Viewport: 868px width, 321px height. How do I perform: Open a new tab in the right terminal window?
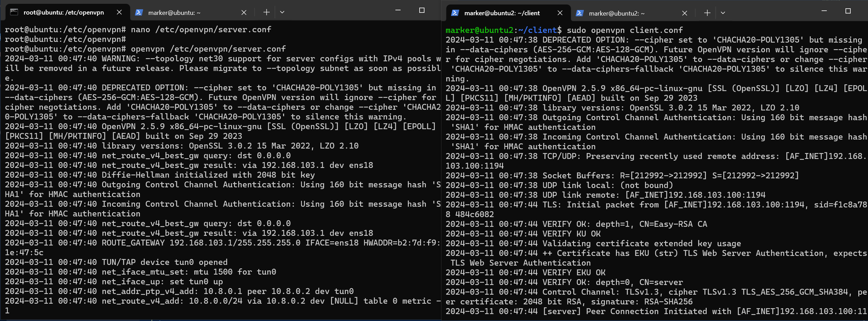point(707,13)
